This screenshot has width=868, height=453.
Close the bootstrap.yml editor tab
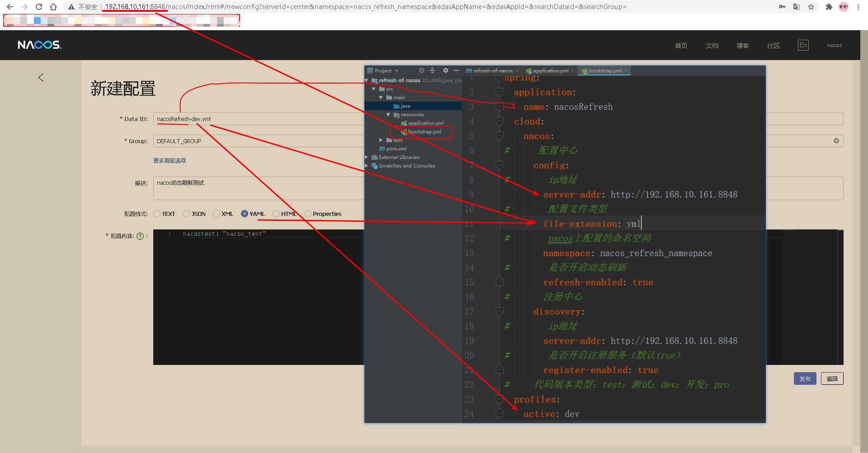click(x=626, y=71)
